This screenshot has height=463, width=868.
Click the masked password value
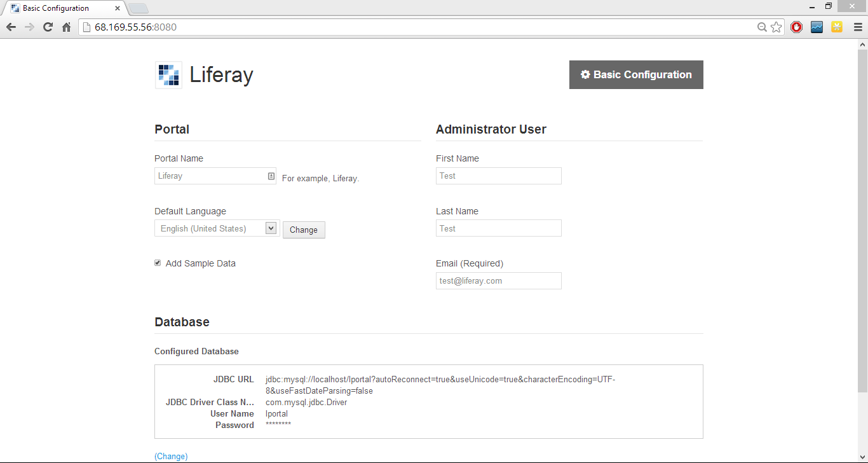[278, 424]
